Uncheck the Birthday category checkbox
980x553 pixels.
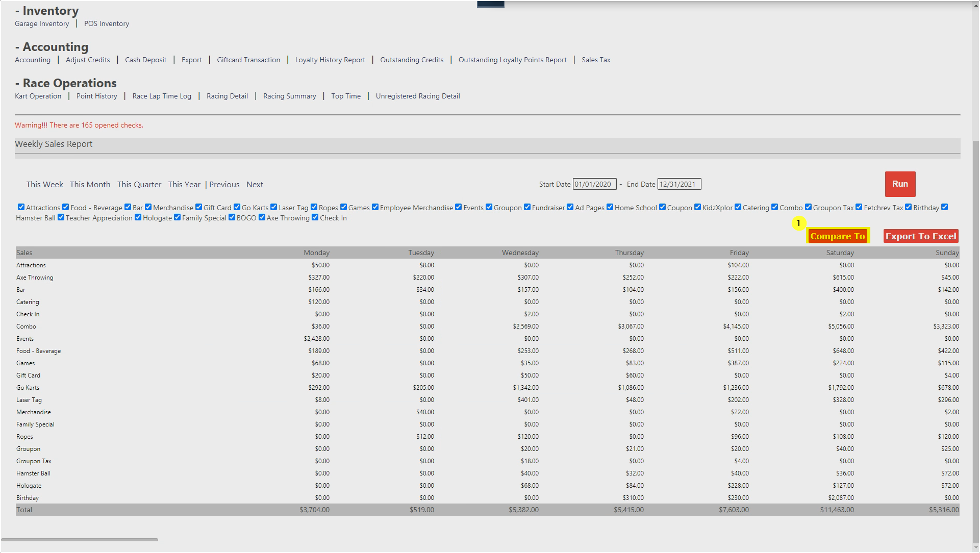click(908, 207)
